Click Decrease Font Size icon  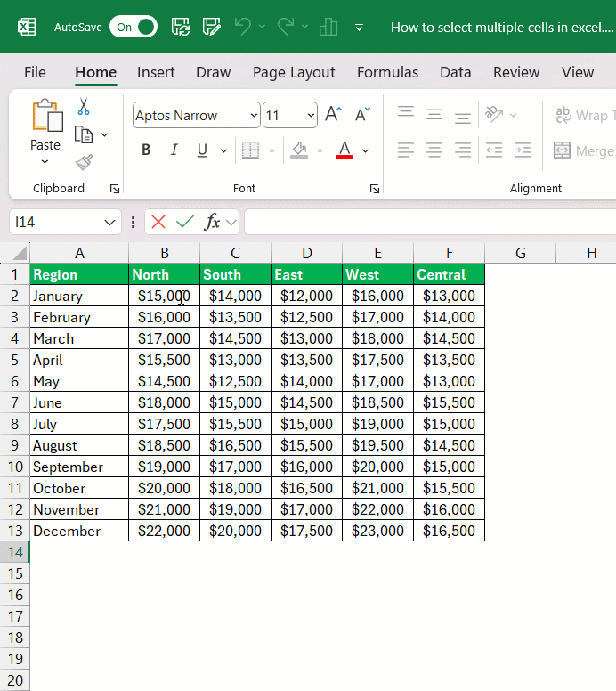362,114
